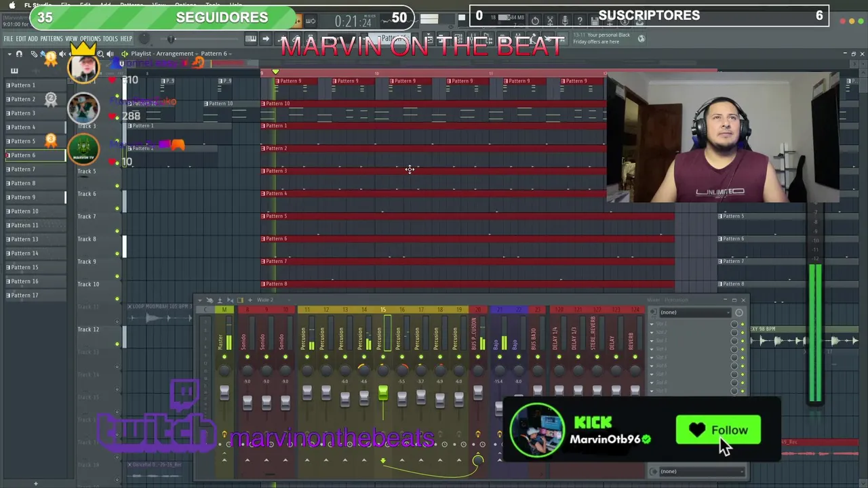Open the FILE menu
868x488 pixels.
(x=9, y=39)
